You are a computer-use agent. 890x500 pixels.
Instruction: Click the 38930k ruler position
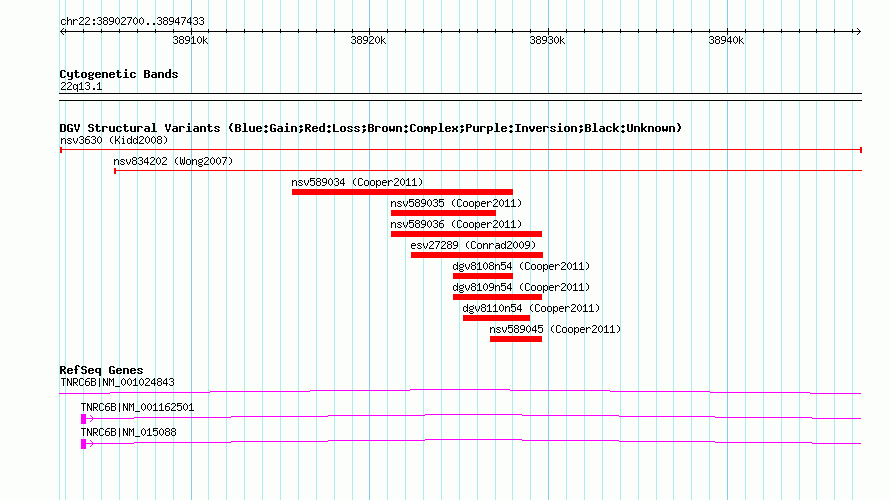pyautogui.click(x=547, y=40)
